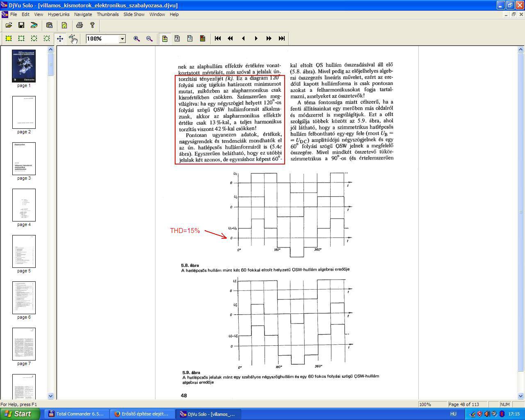Select the polygon selection tool

[x=47, y=39]
